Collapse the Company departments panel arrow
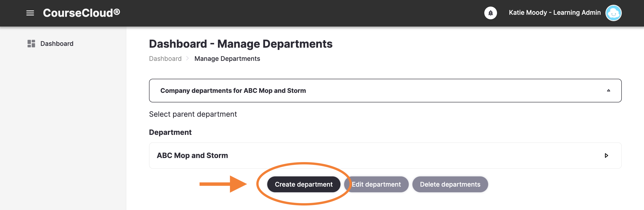This screenshot has height=210, width=644. (609, 91)
